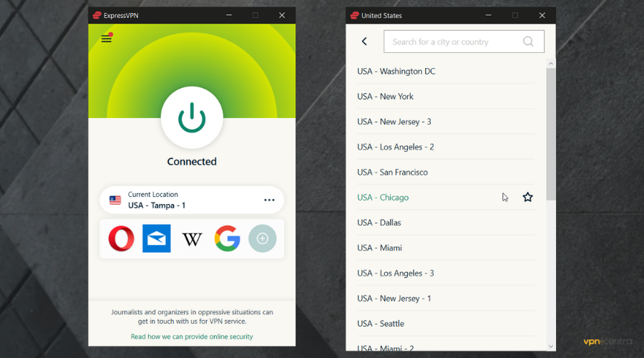Close the ExpressVPN window
644x358 pixels.
282,15
